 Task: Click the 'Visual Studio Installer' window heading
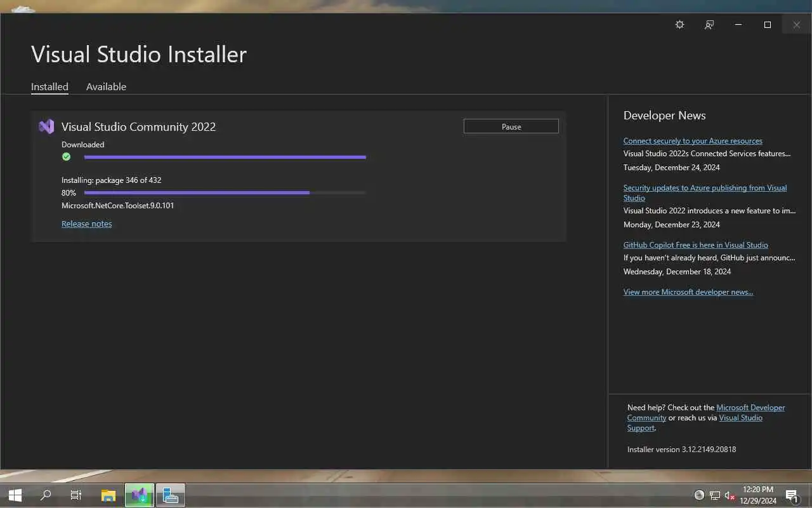(x=139, y=54)
